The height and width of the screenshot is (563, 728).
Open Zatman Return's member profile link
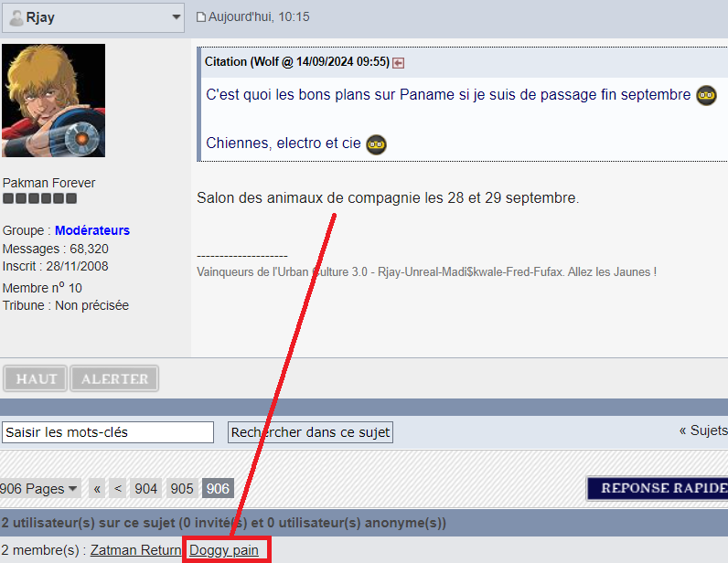coord(135,550)
